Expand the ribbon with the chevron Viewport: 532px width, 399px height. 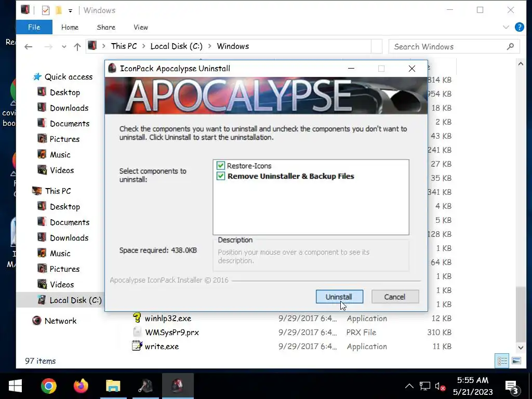(506, 27)
